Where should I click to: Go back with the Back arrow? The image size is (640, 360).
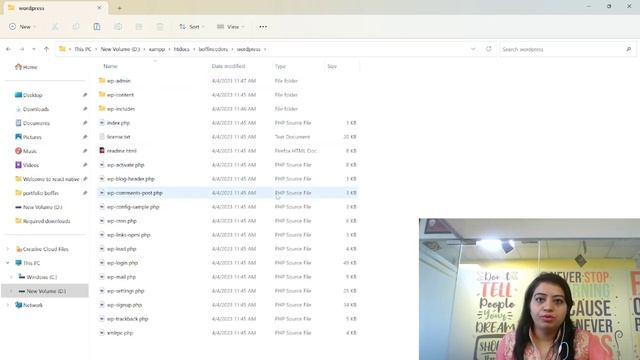(8, 49)
